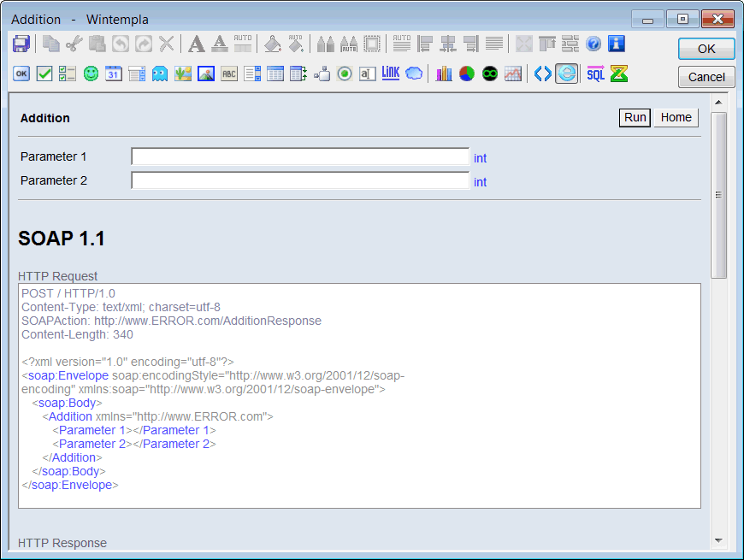Insert a pie chart element icon
744x560 pixels.
(x=467, y=74)
